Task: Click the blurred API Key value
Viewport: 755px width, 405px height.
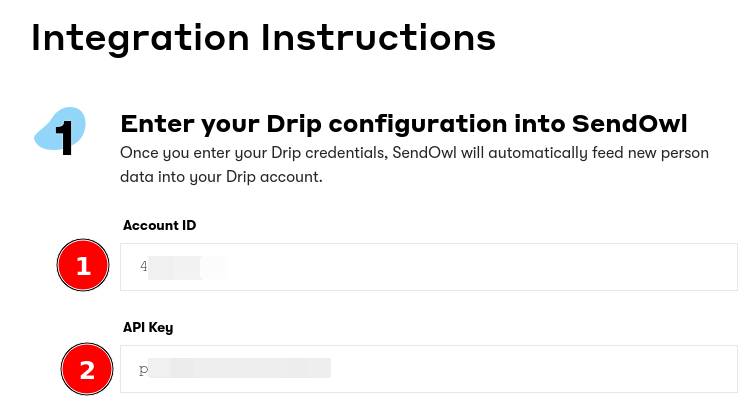Action: (x=240, y=369)
